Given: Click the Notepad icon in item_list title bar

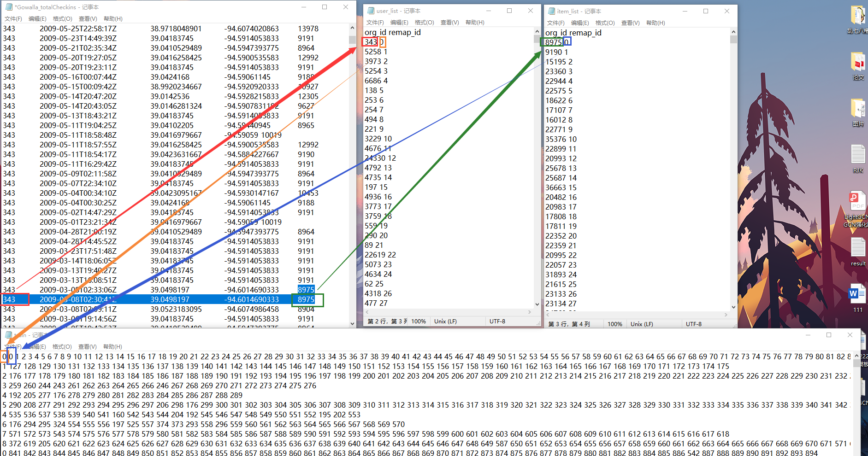Looking at the screenshot, I should (x=551, y=11).
